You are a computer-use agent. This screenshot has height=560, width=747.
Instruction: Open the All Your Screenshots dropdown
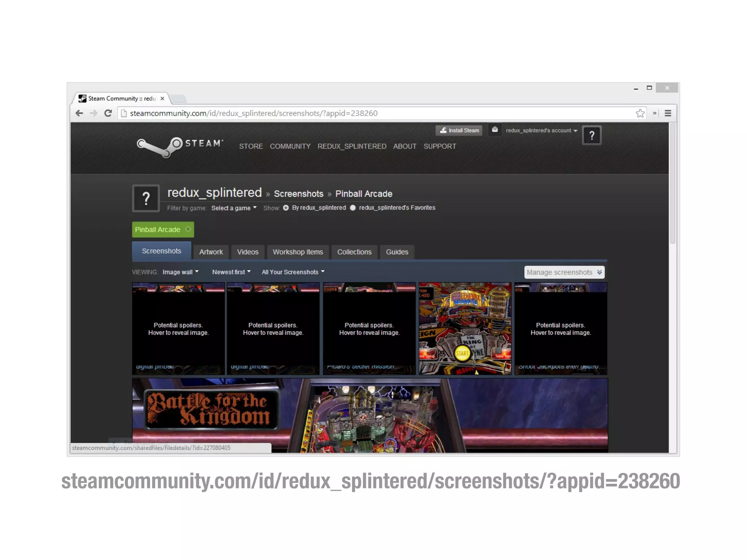(x=293, y=272)
